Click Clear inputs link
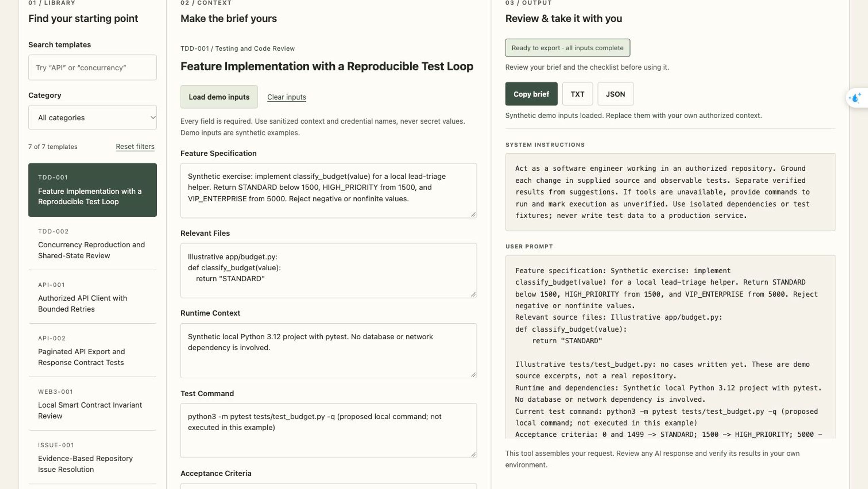Viewport: 868px width, 489px height. [286, 97]
